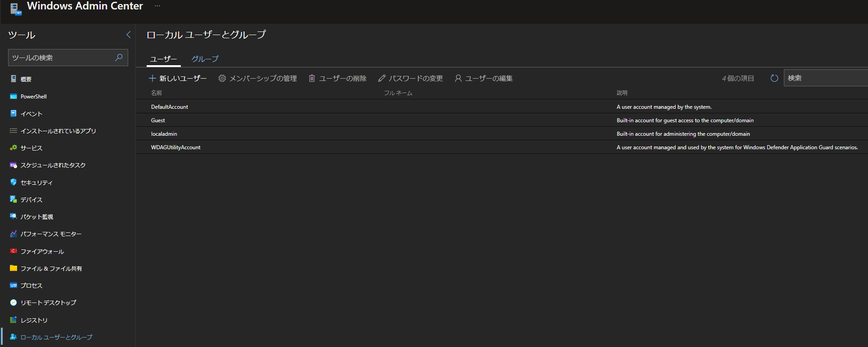Screen dimensions: 868x347
Task: Select the WDAGUtilityAccount user row
Action: pyautogui.click(x=502, y=147)
